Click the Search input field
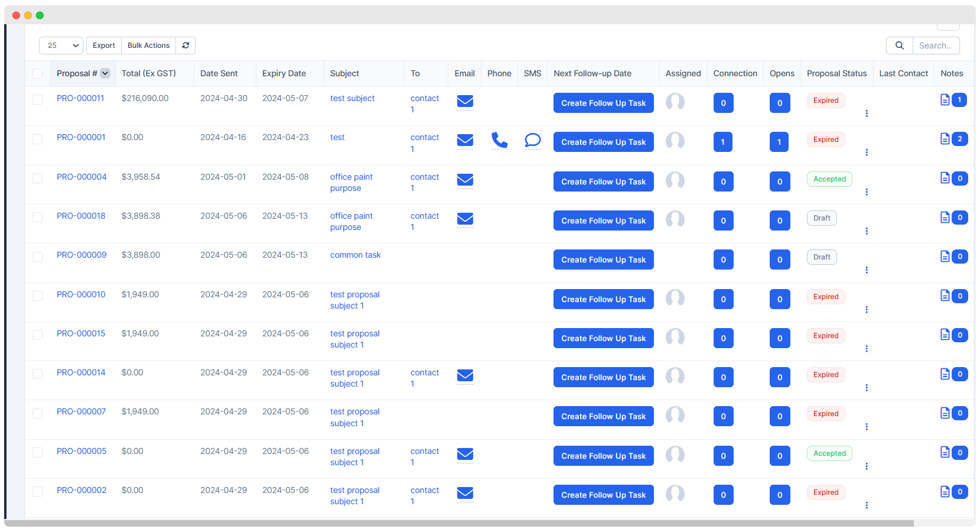 pos(936,46)
